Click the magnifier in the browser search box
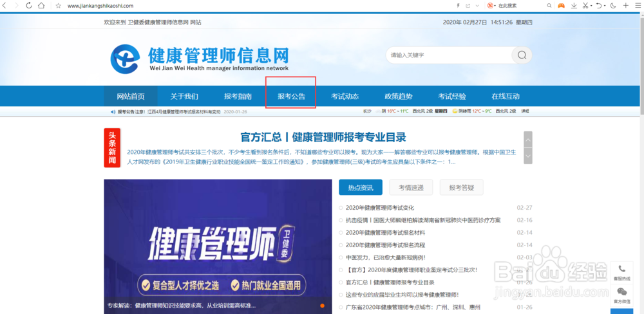The height and width of the screenshot is (314, 644). coord(549,6)
